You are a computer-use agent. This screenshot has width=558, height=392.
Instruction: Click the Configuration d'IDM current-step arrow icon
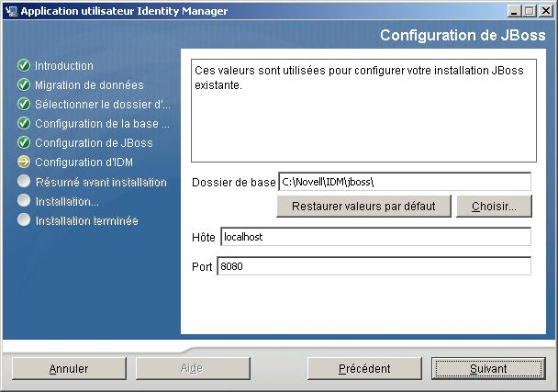point(24,162)
